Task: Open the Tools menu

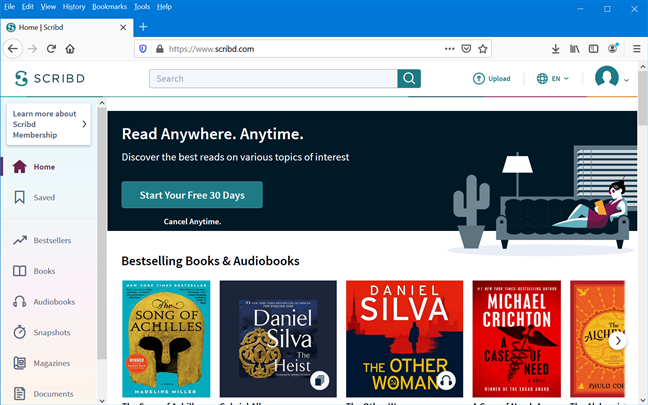Action: pos(142,7)
